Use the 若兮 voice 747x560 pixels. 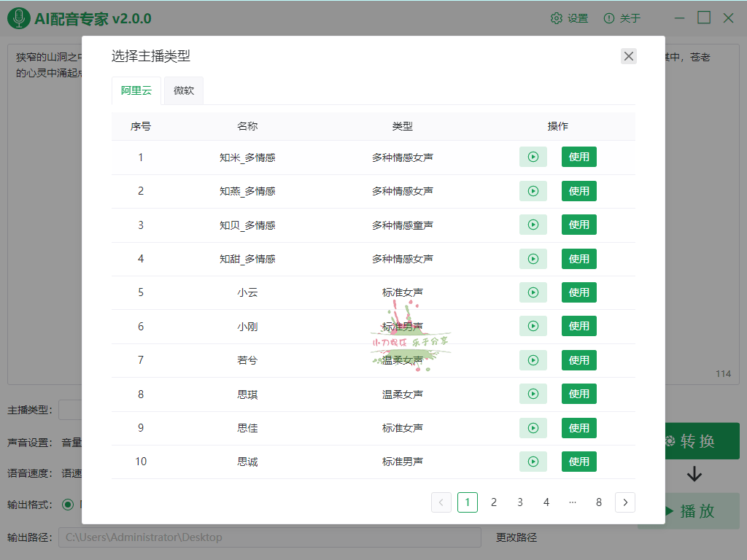pyautogui.click(x=578, y=360)
